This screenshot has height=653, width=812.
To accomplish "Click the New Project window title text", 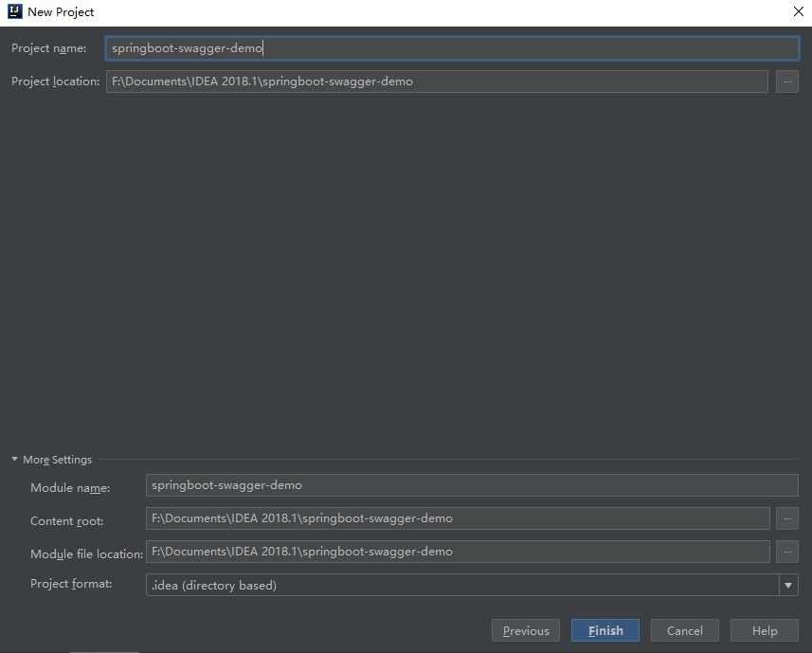I will pyautogui.click(x=61, y=12).
